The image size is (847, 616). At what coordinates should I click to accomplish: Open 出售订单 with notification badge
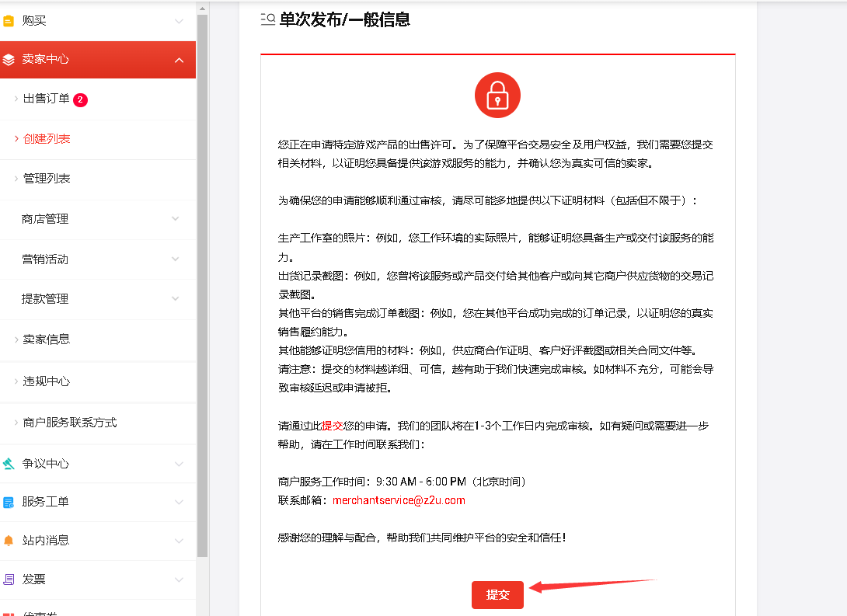[x=47, y=99]
